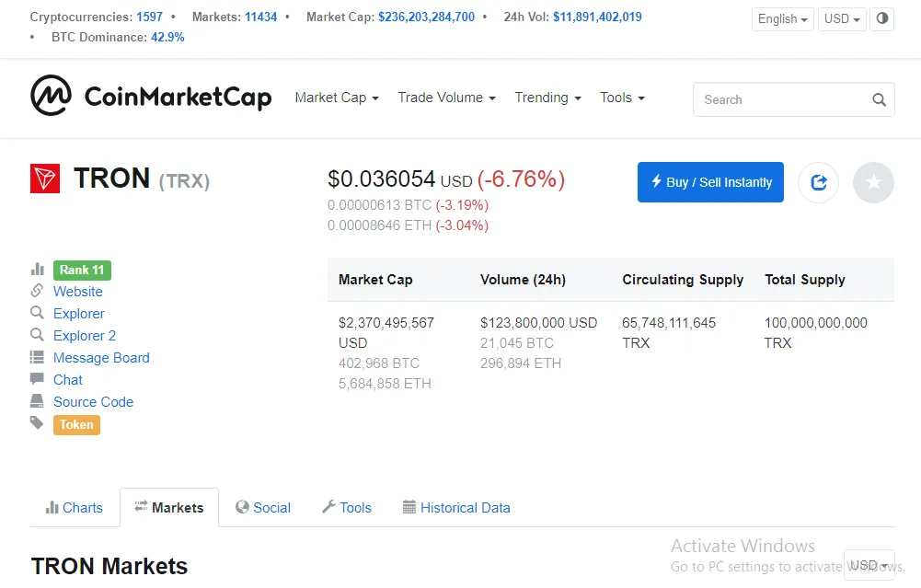Open the top USD currency dropdown
Image resolution: width=921 pixels, height=588 pixels.
(x=842, y=18)
